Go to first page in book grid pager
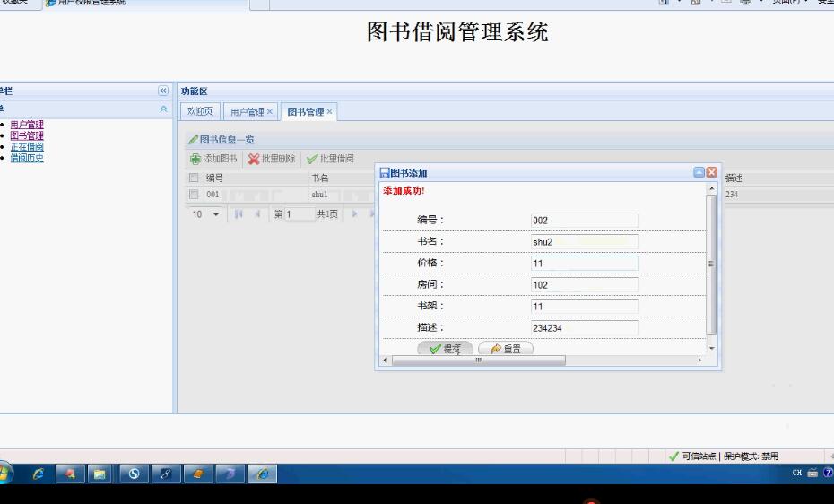 [239, 213]
